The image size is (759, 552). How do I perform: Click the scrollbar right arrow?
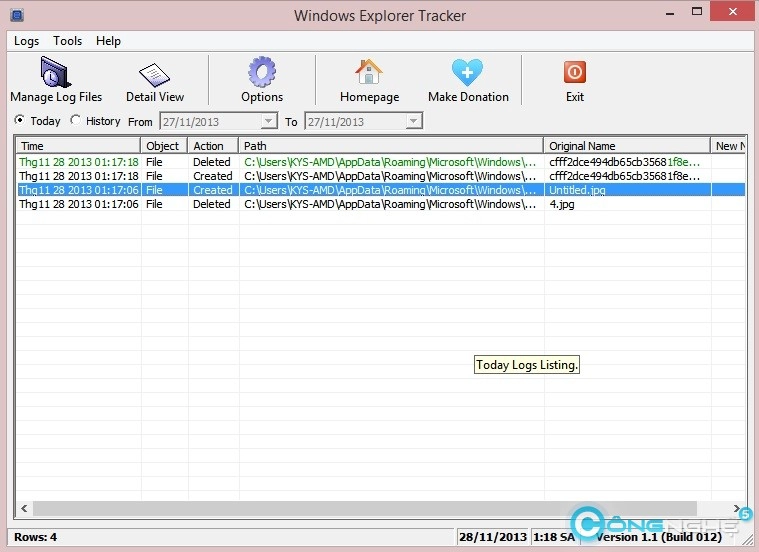737,508
